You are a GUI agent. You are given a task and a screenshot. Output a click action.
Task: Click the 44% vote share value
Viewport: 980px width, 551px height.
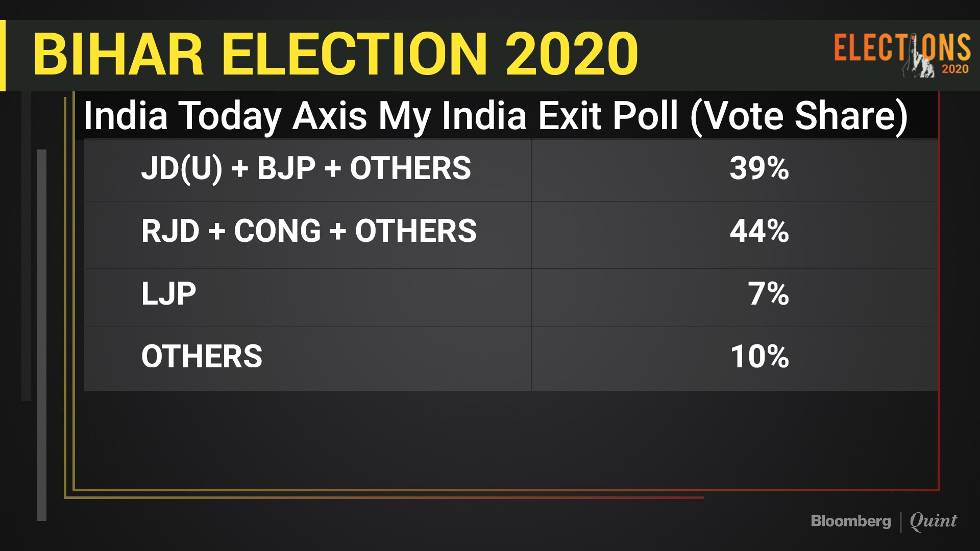[759, 231]
